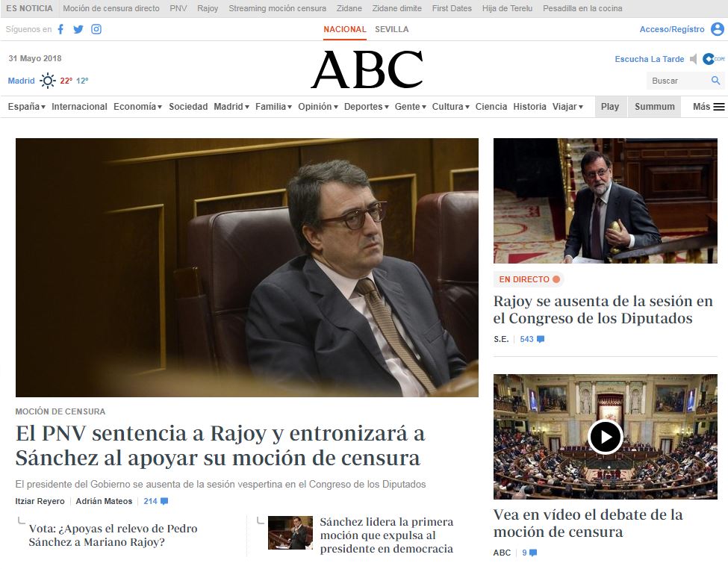Switch to the SEVILLA edition tab
Screen dimensions: 728x569
pyautogui.click(x=392, y=29)
